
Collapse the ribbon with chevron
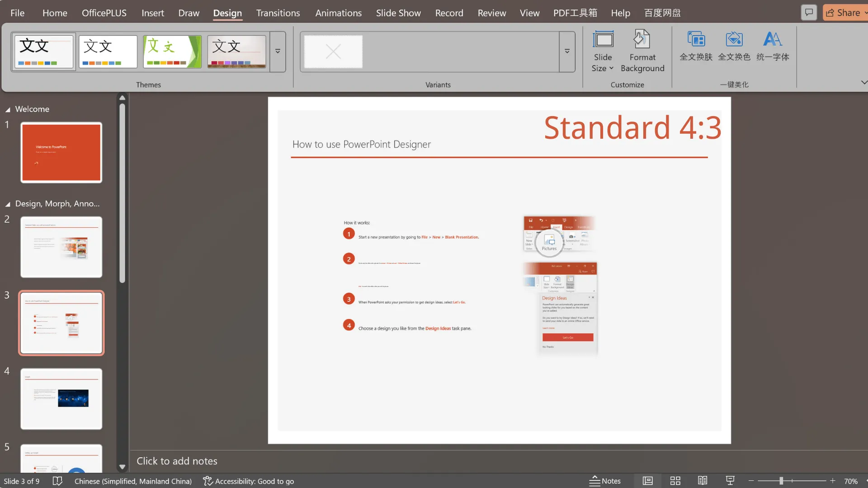(x=863, y=82)
